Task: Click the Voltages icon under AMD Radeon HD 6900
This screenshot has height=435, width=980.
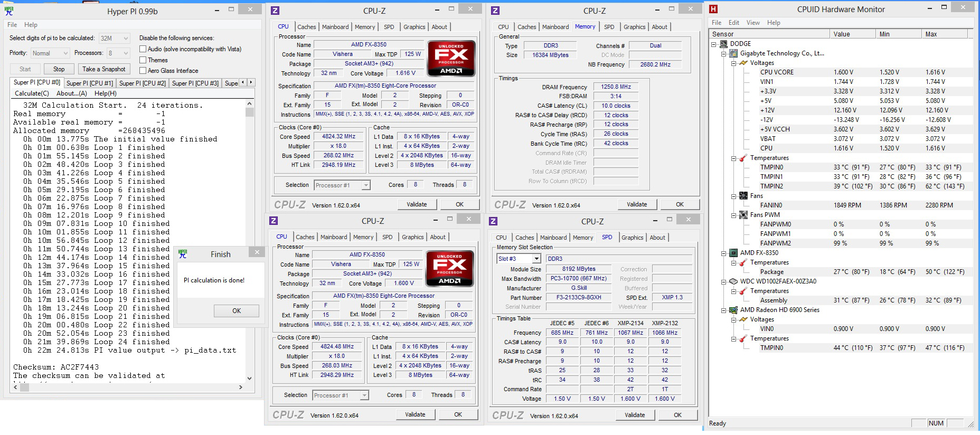Action: pos(743,319)
